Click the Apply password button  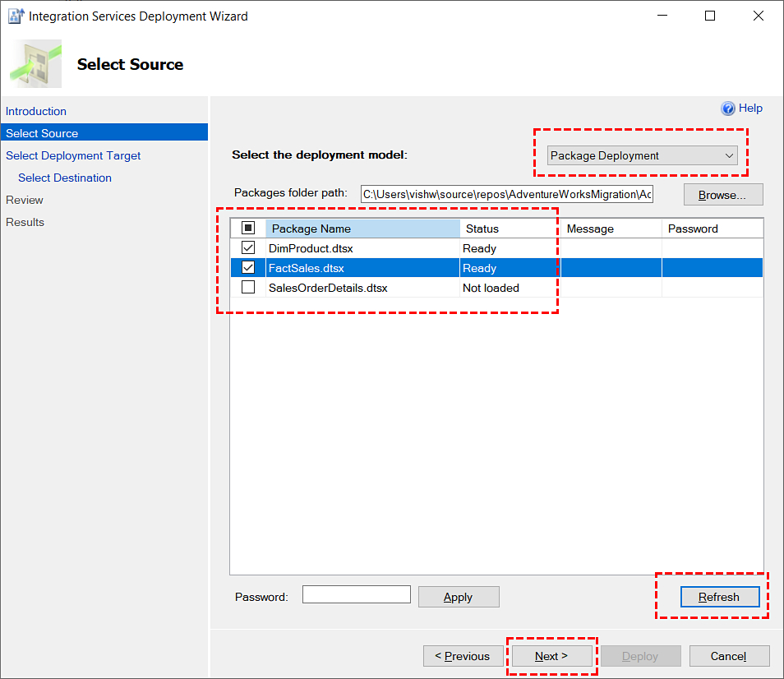coord(459,597)
